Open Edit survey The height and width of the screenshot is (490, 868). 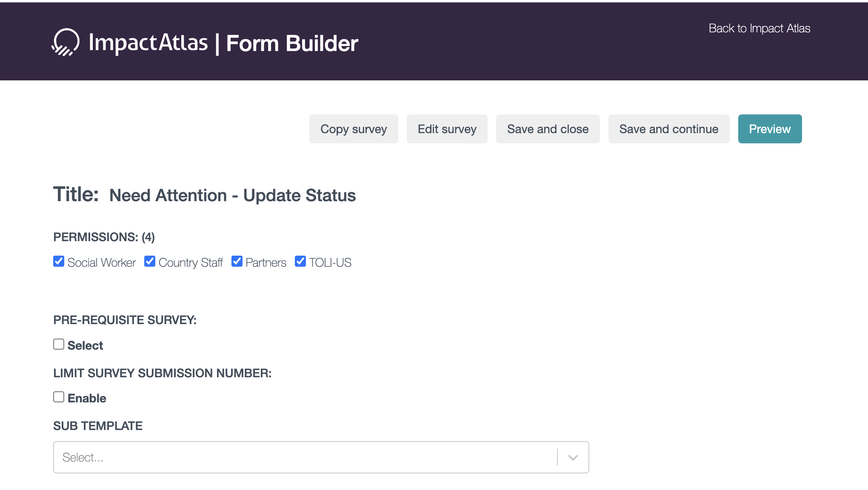pos(447,129)
